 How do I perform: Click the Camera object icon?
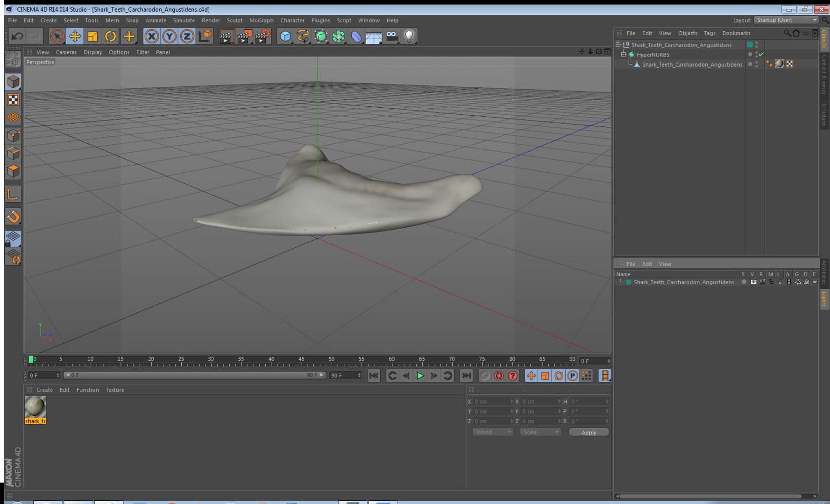pos(392,36)
